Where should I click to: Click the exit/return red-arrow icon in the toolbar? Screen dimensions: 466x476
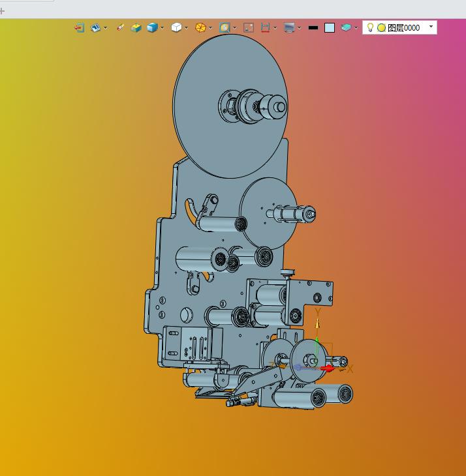(80, 28)
